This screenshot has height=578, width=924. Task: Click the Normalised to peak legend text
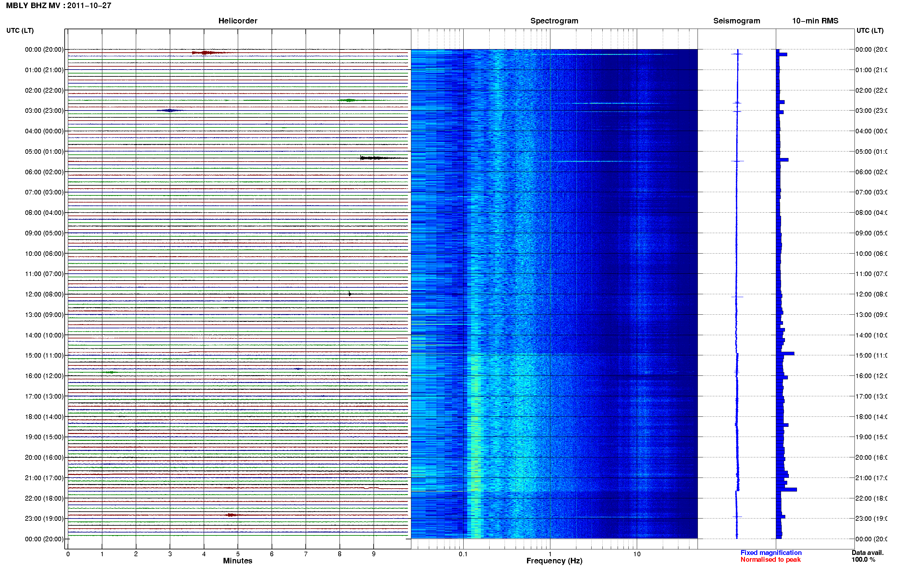pos(770,560)
